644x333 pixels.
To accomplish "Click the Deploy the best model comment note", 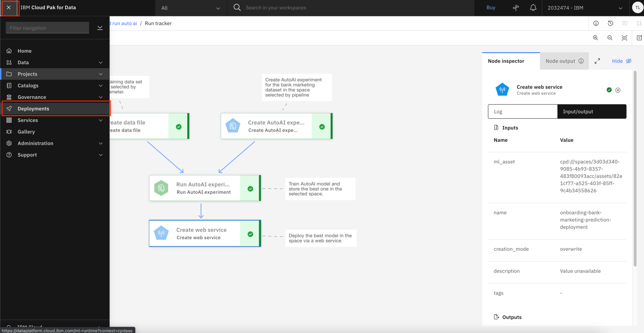I will pyautogui.click(x=320, y=238).
